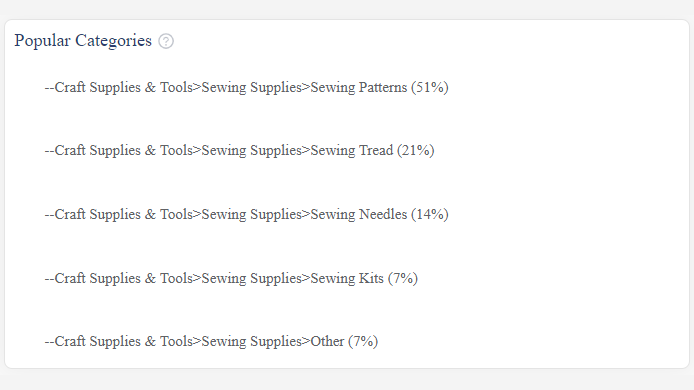
Task: Click Sewing Supplies in the Other row
Action: 251,341
